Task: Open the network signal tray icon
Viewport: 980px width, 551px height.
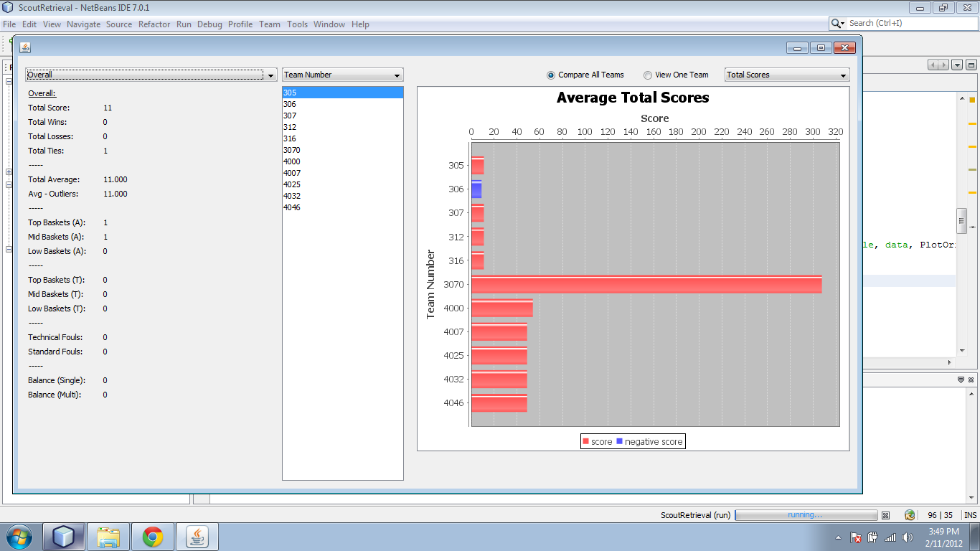Action: pos(890,537)
